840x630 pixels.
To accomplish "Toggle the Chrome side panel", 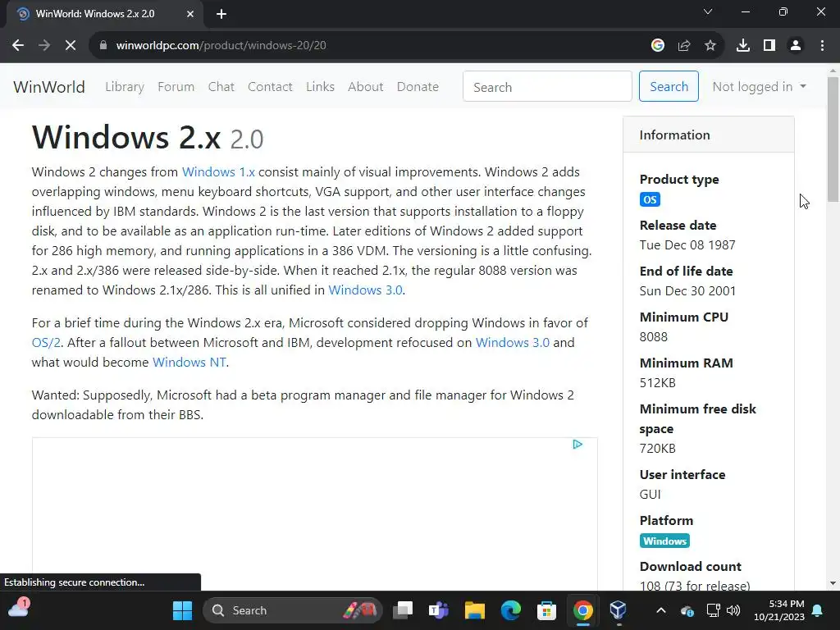I will coord(769,46).
